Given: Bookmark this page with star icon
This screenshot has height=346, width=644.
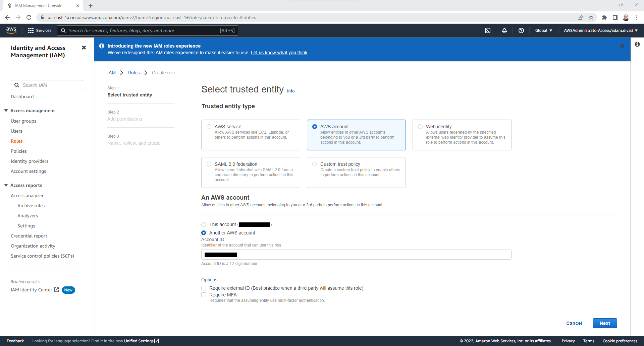Looking at the screenshot, I should tap(591, 17).
